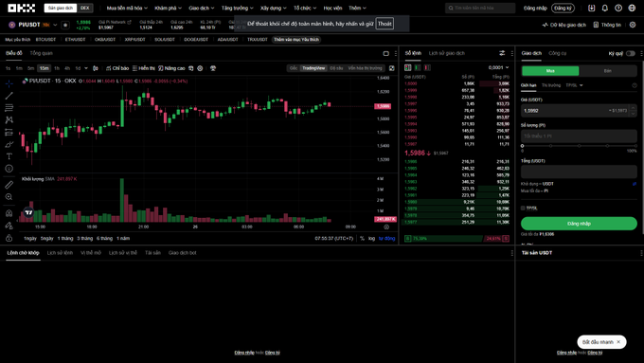The image size is (644, 363).
Task: Click the OKX logo
Action: [22, 8]
